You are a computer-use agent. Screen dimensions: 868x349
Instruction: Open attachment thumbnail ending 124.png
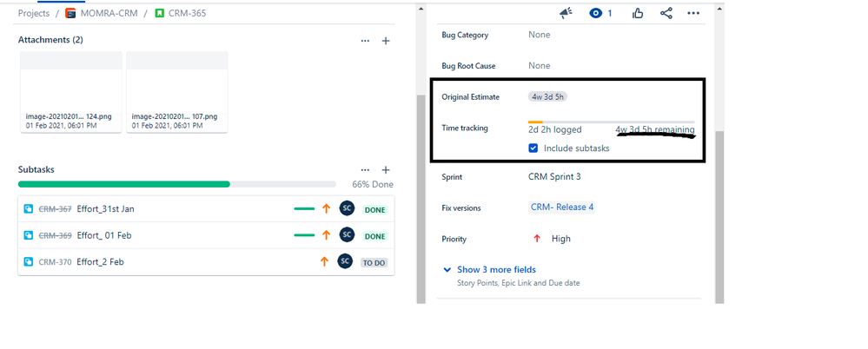[71, 92]
